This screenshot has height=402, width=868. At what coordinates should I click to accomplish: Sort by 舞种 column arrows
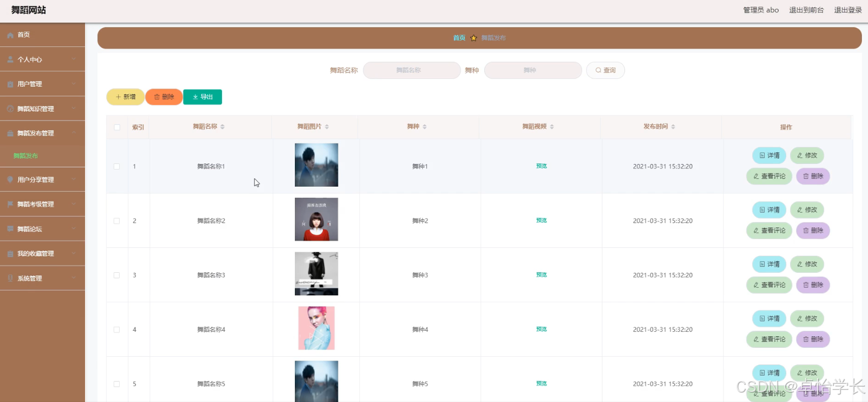tap(425, 127)
